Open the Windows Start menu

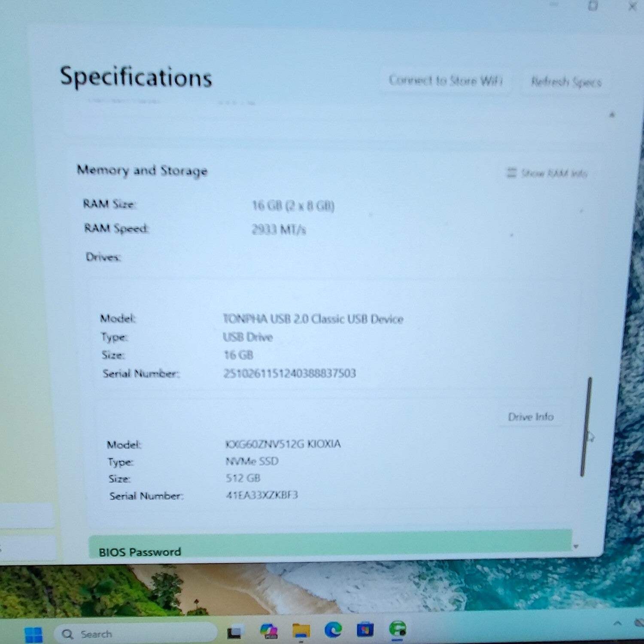(33, 635)
